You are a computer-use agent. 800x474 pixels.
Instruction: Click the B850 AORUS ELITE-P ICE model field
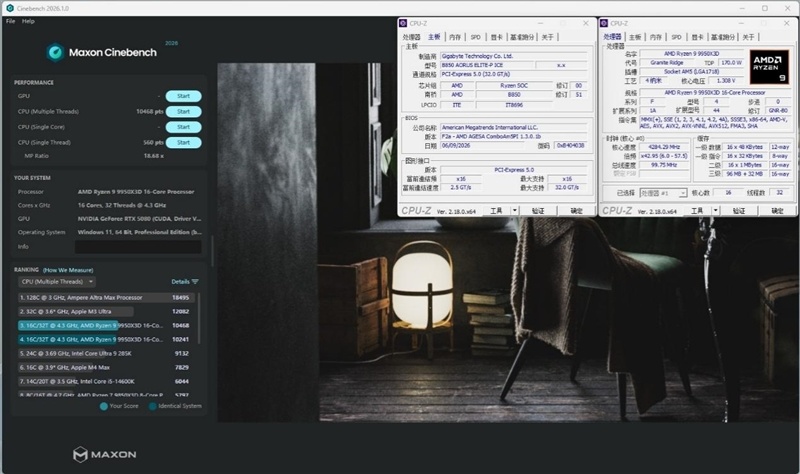pyautogui.click(x=487, y=65)
